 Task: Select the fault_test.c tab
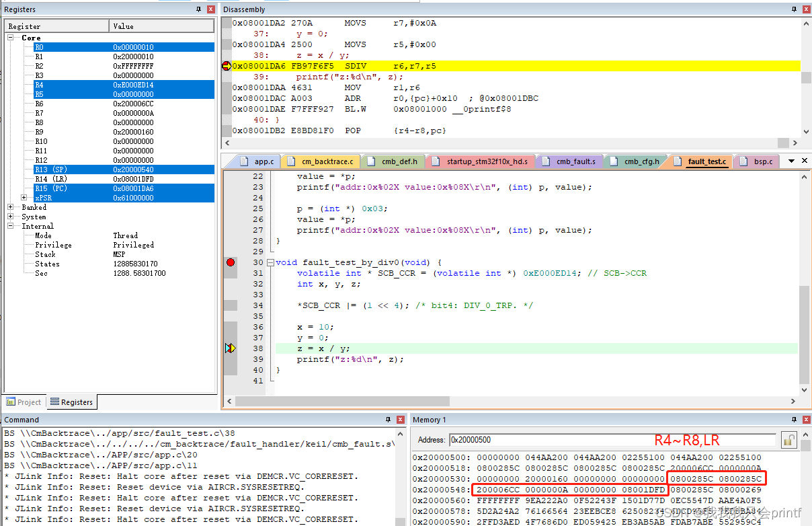700,161
